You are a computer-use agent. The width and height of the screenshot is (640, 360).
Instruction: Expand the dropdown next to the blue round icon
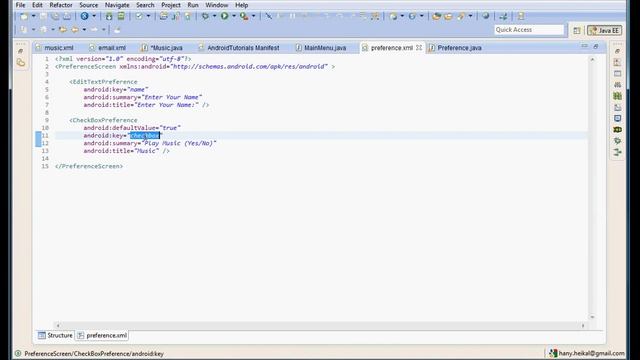pos(94,16)
